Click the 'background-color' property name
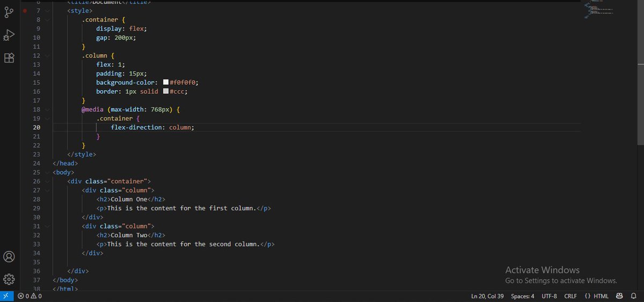The height and width of the screenshot is (302, 644). point(126,83)
